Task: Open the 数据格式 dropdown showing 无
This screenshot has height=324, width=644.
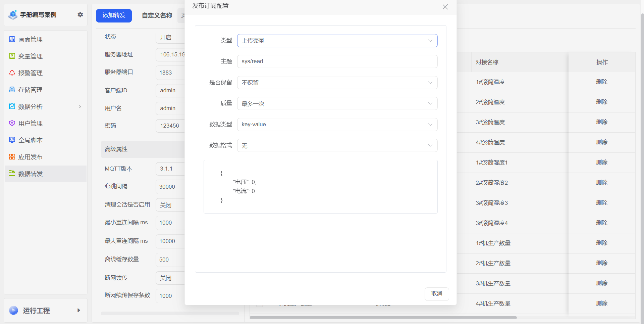Action: [x=337, y=145]
